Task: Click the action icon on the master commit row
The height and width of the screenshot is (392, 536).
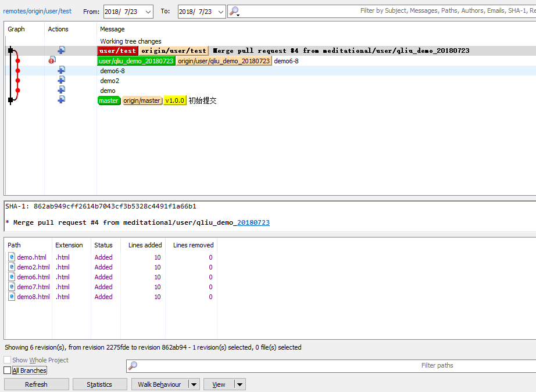Action: (61, 100)
